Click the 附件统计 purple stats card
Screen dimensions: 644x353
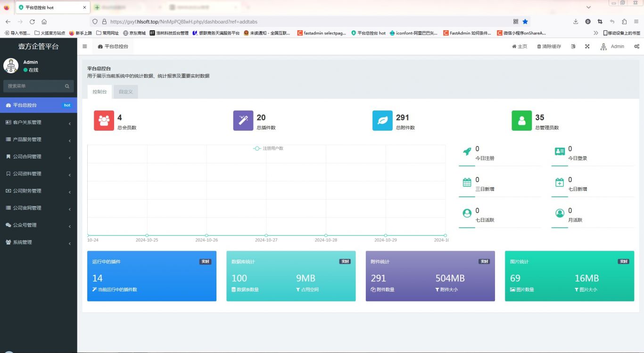click(x=430, y=276)
